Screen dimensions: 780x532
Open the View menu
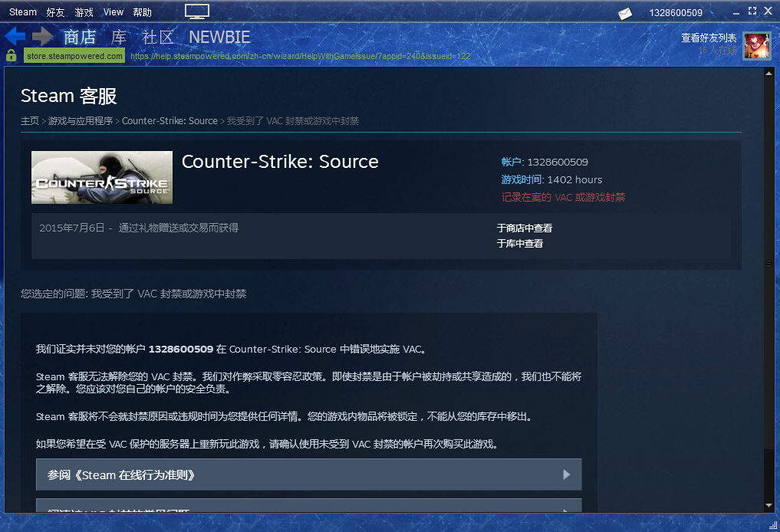tap(114, 12)
